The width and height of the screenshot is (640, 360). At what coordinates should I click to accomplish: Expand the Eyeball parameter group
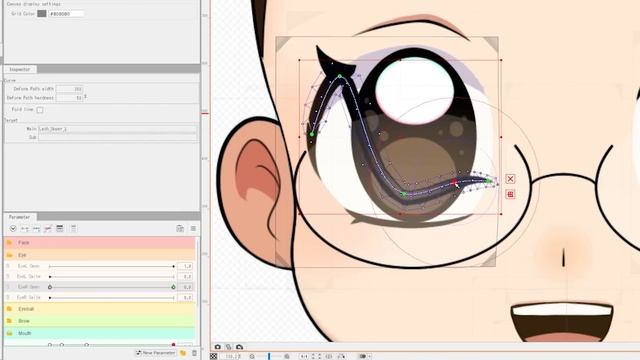[x=9, y=309]
